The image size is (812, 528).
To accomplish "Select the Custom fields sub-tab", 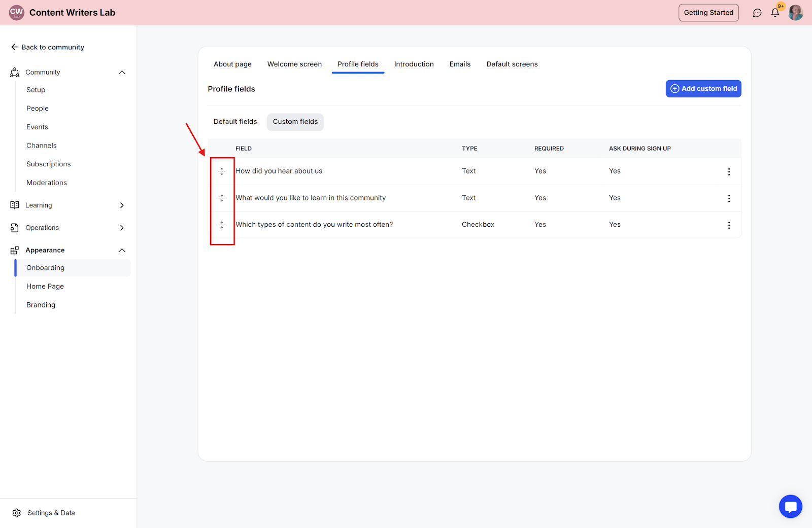I will pyautogui.click(x=295, y=122).
